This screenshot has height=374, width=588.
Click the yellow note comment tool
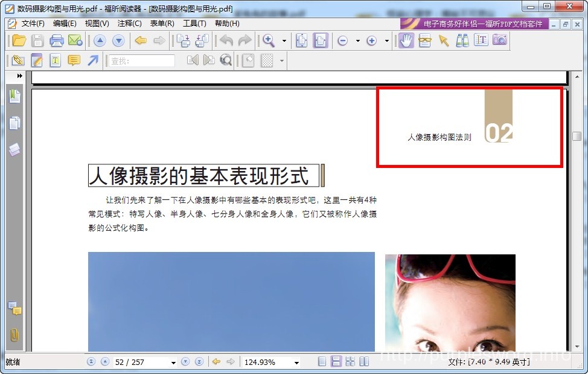click(74, 60)
